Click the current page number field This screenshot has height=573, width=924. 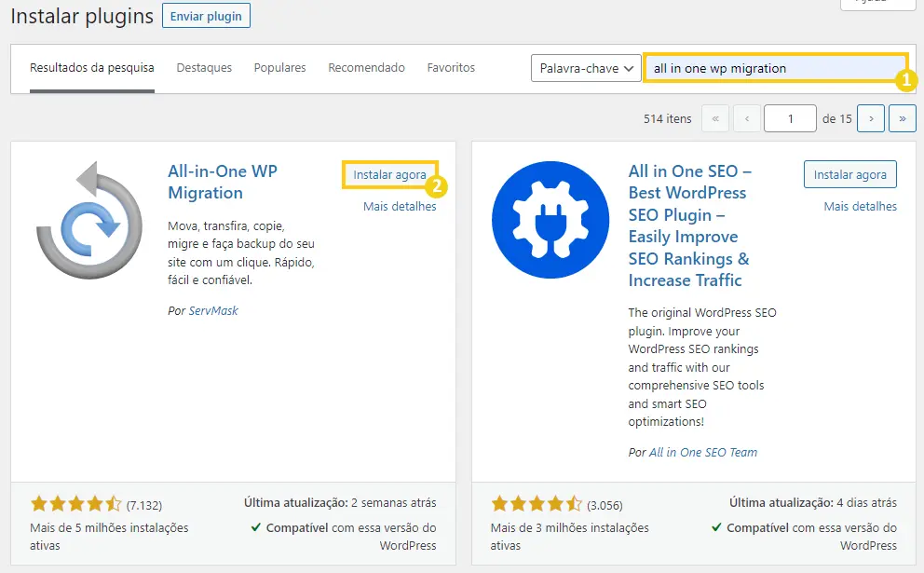(x=790, y=118)
